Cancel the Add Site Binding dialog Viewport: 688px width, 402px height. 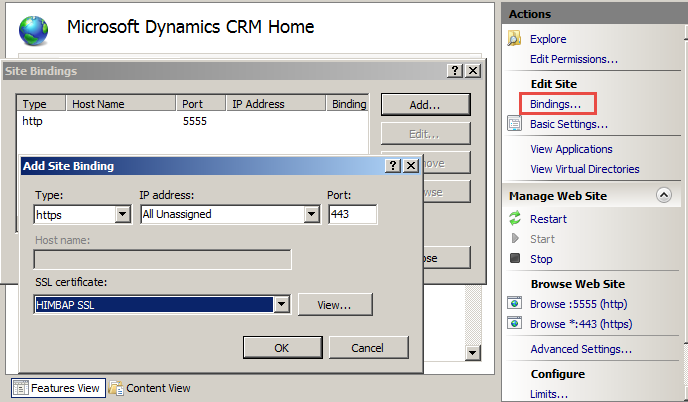tap(368, 348)
